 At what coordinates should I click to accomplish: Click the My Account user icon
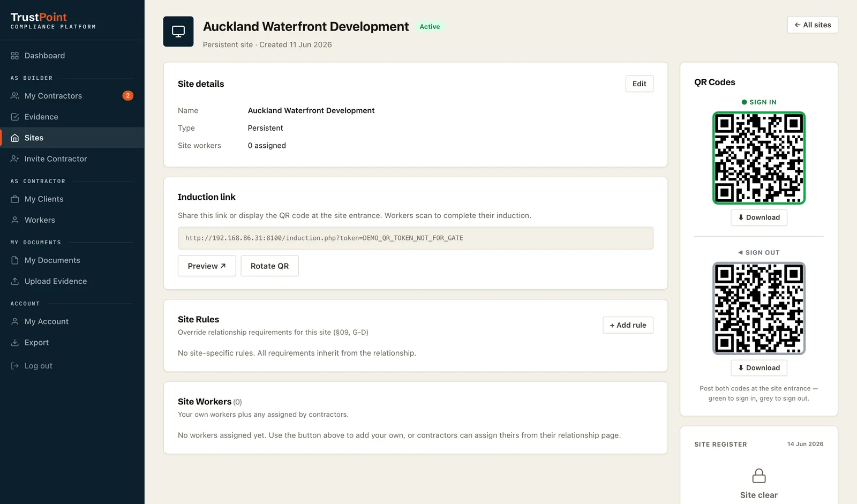pyautogui.click(x=15, y=321)
